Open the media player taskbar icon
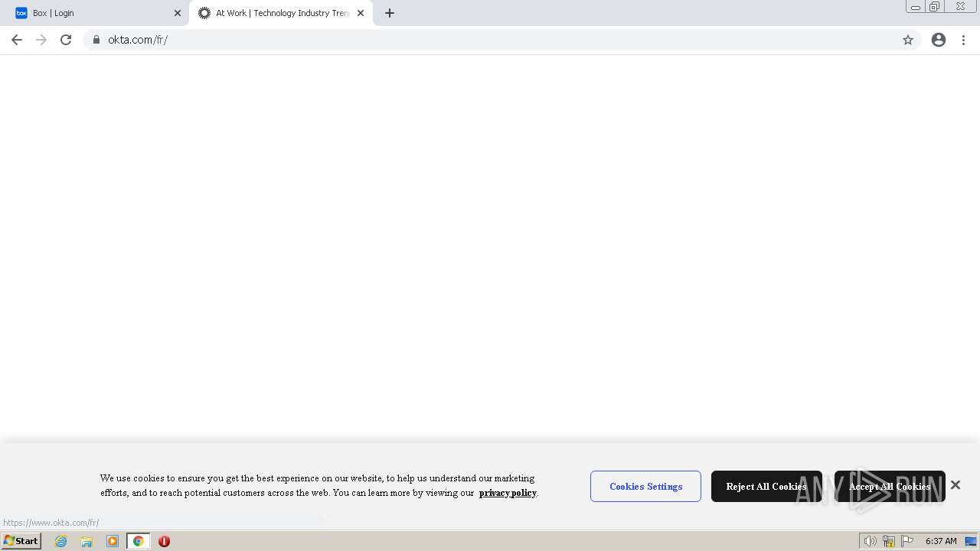 [x=113, y=541]
